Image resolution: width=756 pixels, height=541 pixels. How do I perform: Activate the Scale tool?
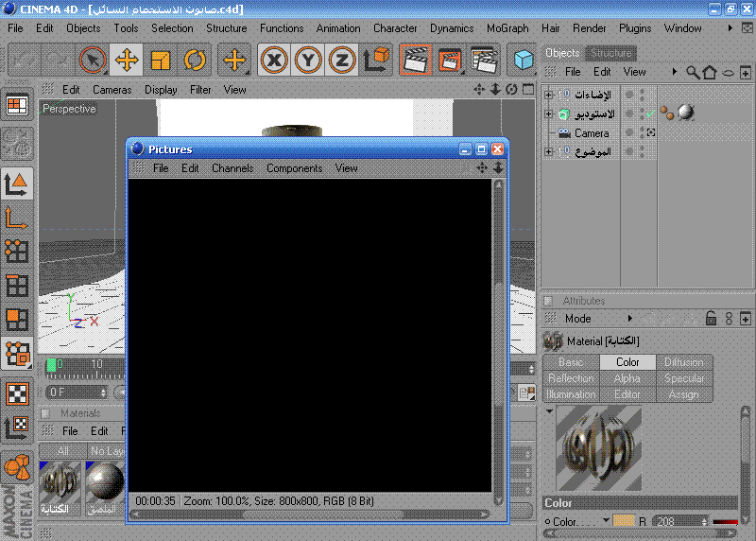pos(161,61)
